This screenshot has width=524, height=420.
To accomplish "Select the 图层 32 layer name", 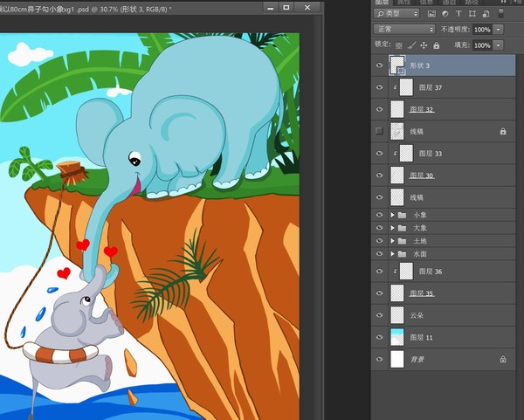I will [422, 109].
